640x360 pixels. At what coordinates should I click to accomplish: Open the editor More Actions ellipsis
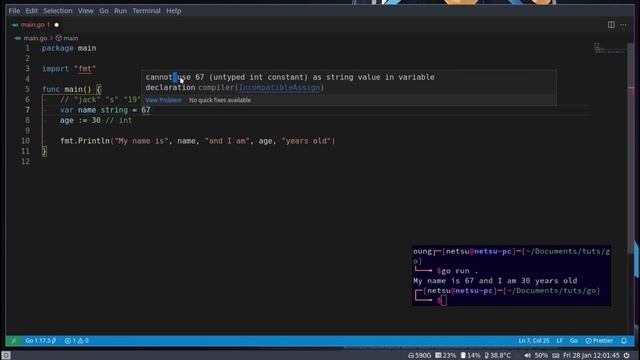[623, 25]
